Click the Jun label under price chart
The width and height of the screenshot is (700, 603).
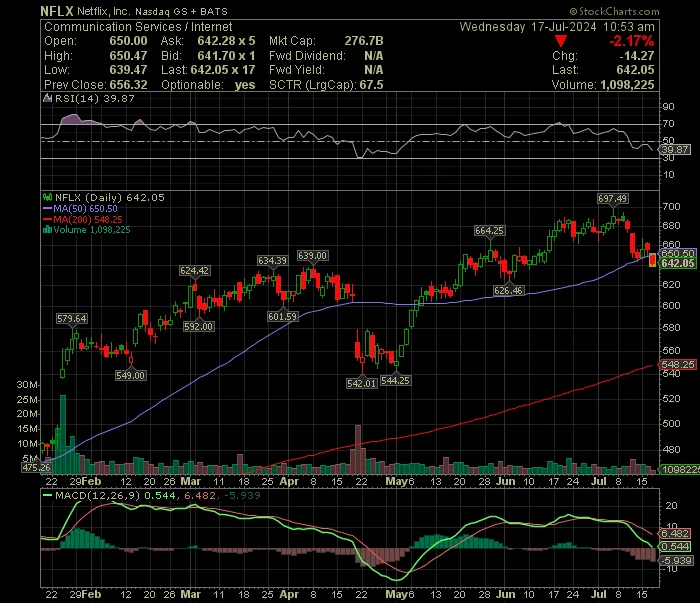click(505, 481)
